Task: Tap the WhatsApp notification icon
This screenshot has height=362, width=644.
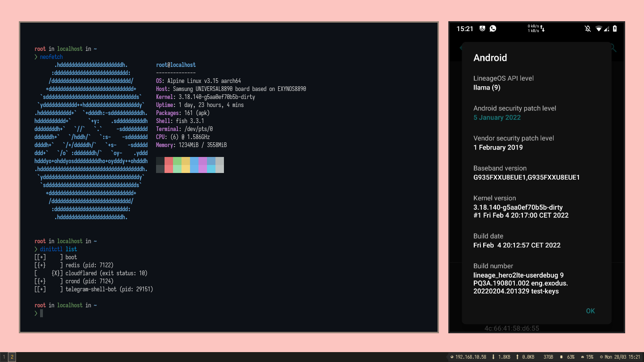Action: (x=493, y=28)
